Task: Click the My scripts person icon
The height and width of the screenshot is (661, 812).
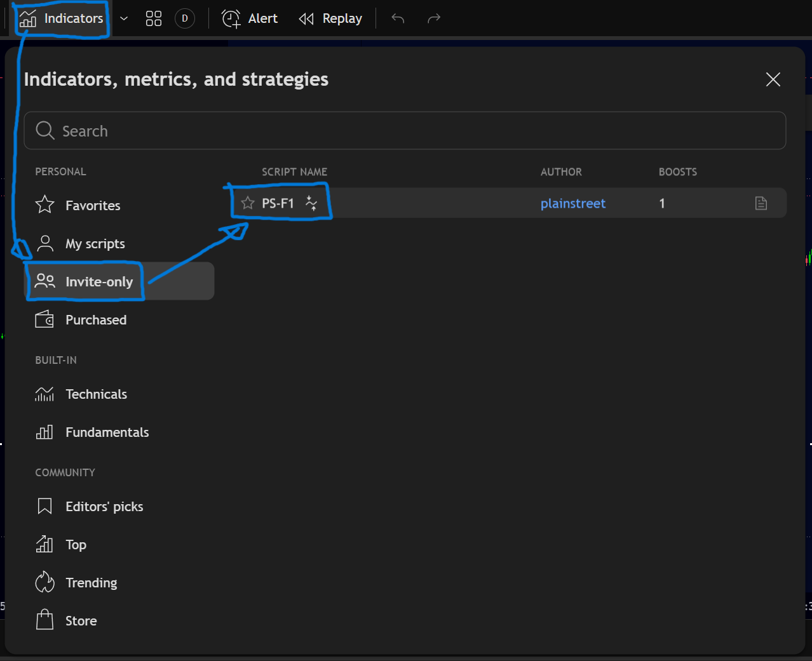Action: point(45,243)
